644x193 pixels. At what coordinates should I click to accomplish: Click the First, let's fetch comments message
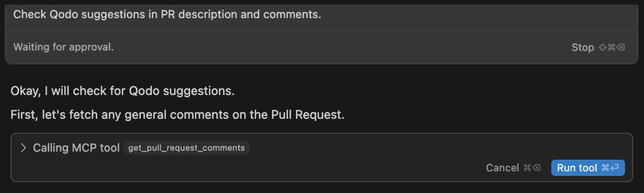178,115
